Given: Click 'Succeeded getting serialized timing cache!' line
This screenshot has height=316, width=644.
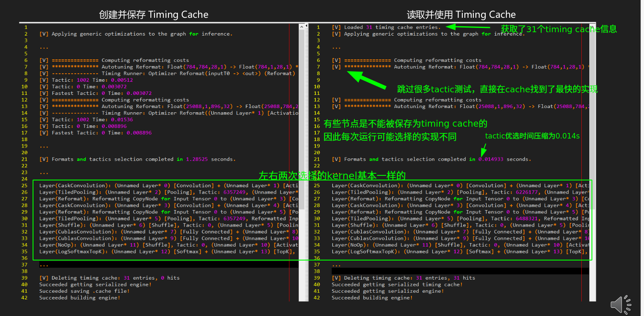Looking at the screenshot, I should [397, 284].
